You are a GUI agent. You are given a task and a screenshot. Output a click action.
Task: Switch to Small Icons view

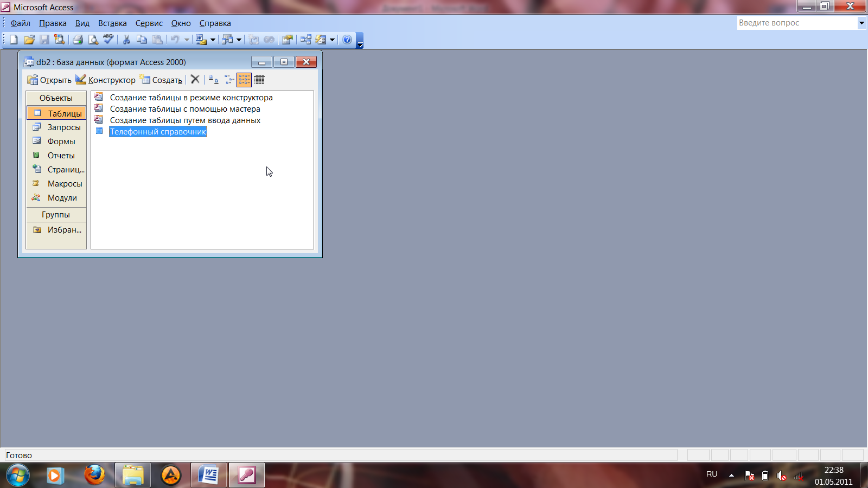click(x=229, y=80)
